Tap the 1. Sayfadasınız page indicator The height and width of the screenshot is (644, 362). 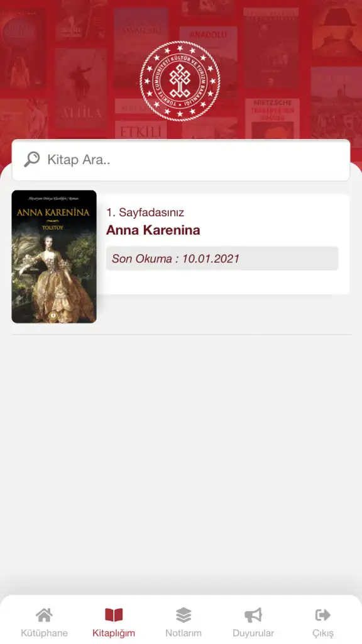click(145, 213)
